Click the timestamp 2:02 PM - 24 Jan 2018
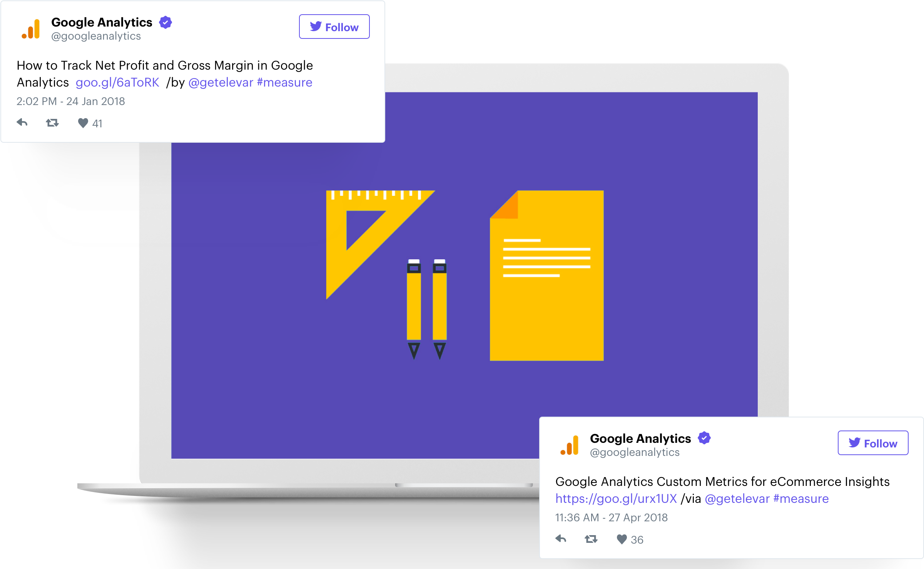The width and height of the screenshot is (924, 569). (x=70, y=101)
